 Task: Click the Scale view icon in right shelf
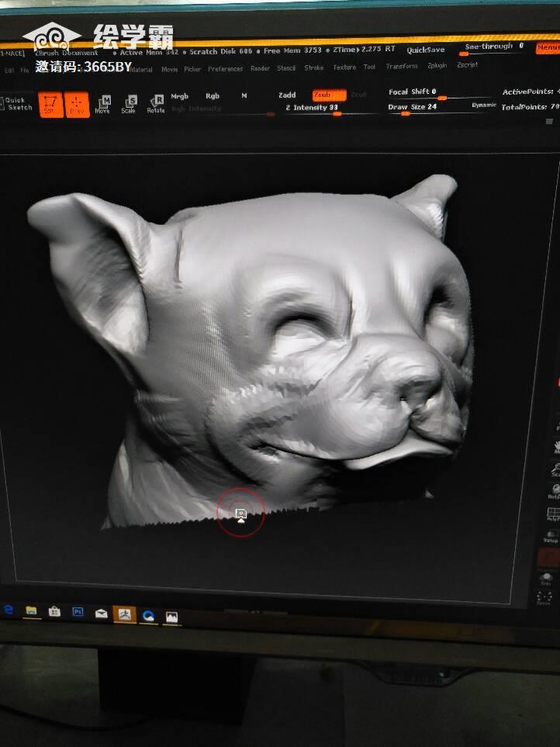tap(555, 470)
